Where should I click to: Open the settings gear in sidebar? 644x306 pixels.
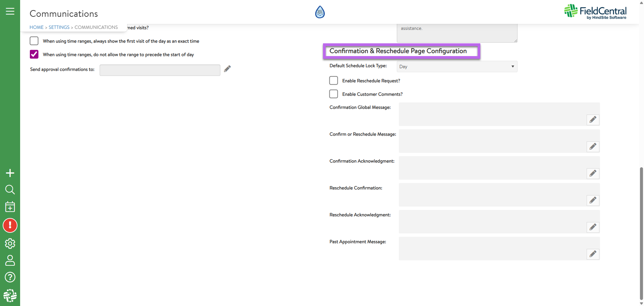click(x=10, y=244)
